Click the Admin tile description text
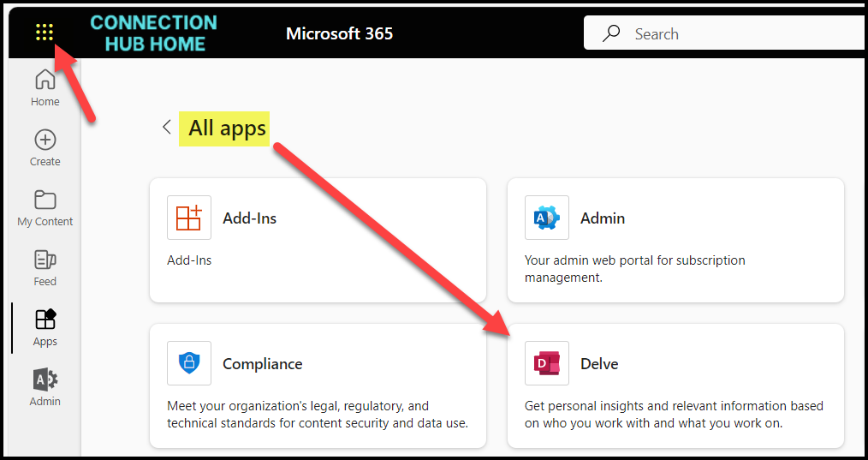This screenshot has width=868, height=460. tap(634, 268)
